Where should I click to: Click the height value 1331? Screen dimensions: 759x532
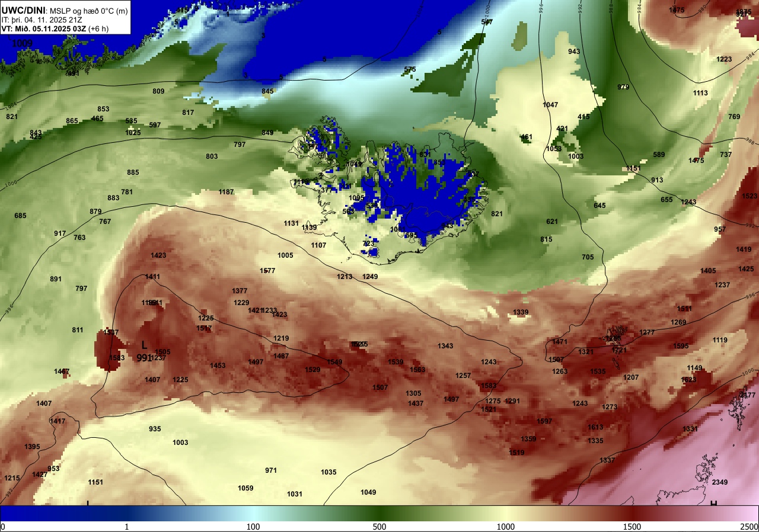click(690, 429)
